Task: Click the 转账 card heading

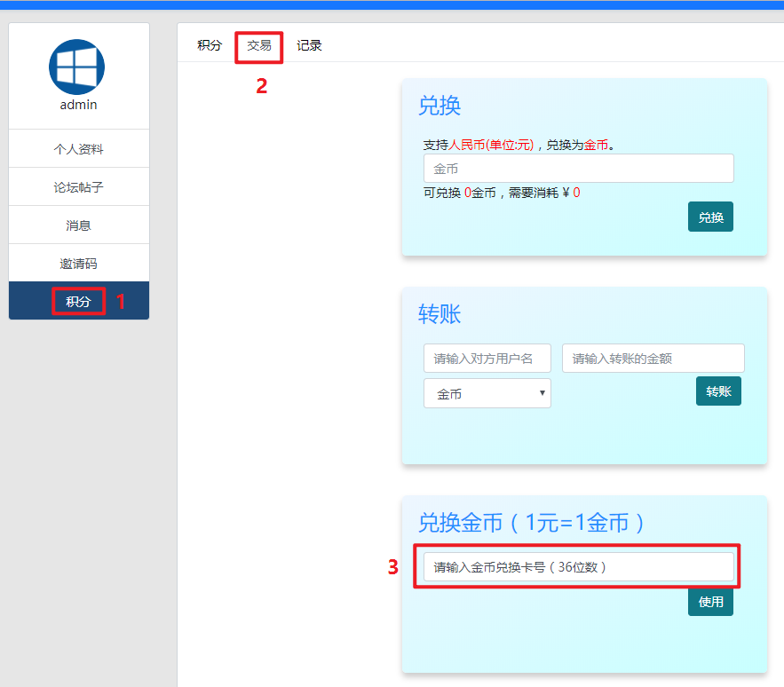Action: [x=440, y=314]
